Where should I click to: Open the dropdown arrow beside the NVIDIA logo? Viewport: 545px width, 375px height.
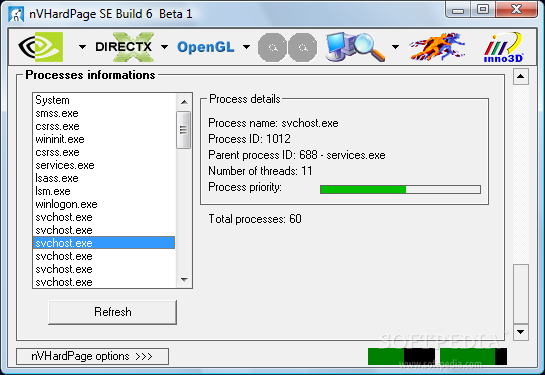tap(82, 47)
